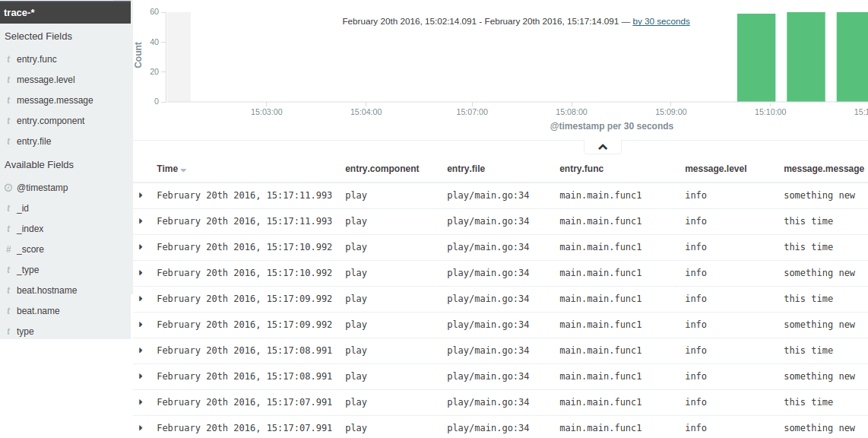This screenshot has width=868, height=438.
Task: Collapse the histogram using the chevron
Action: pos(602,145)
